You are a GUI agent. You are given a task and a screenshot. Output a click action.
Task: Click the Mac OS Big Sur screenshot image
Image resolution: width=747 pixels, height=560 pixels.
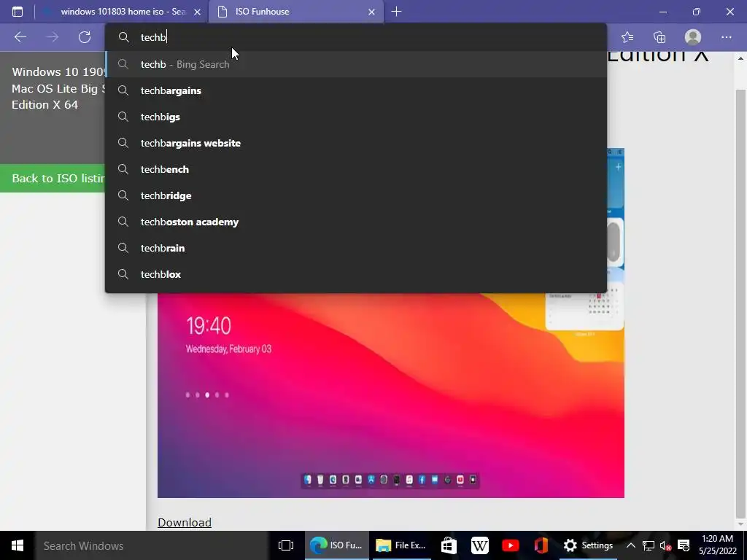391,395
